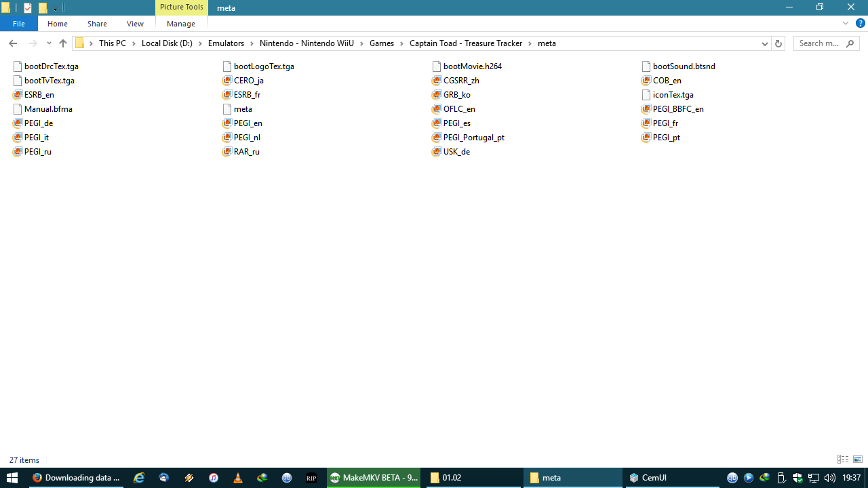
Task: Open the address bar previous locations dropdown
Action: click(x=764, y=43)
